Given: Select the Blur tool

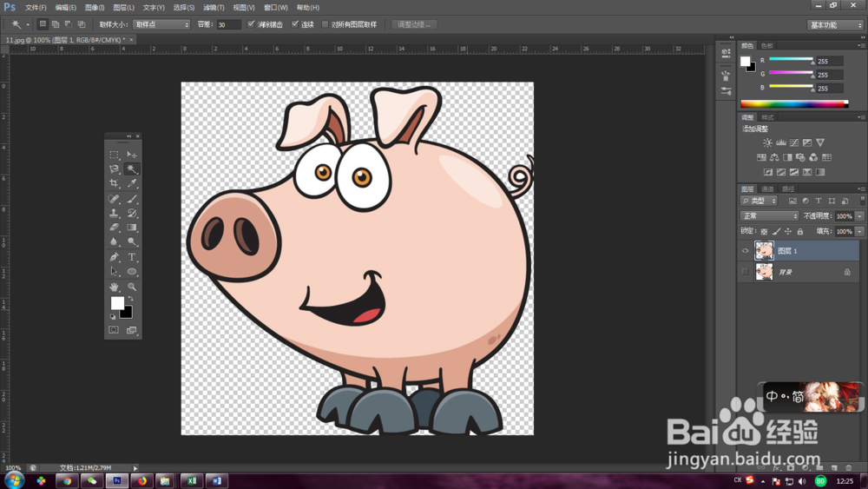Looking at the screenshot, I should pos(114,241).
